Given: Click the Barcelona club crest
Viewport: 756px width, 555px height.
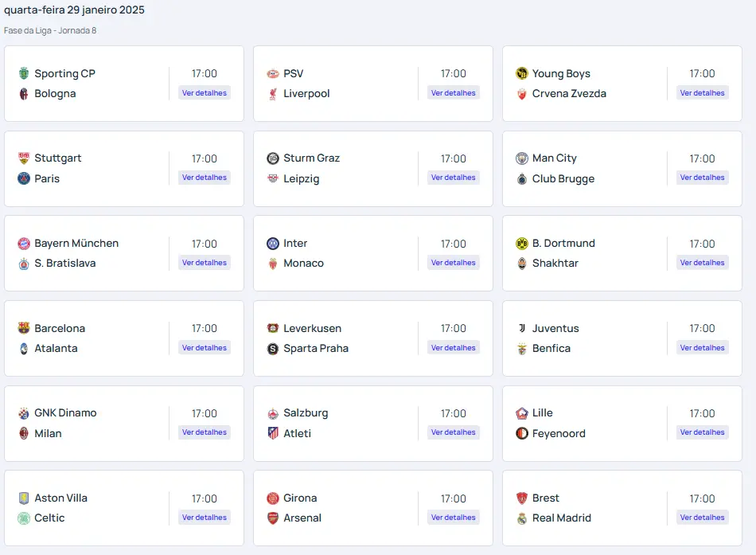Looking at the screenshot, I should (x=24, y=328).
